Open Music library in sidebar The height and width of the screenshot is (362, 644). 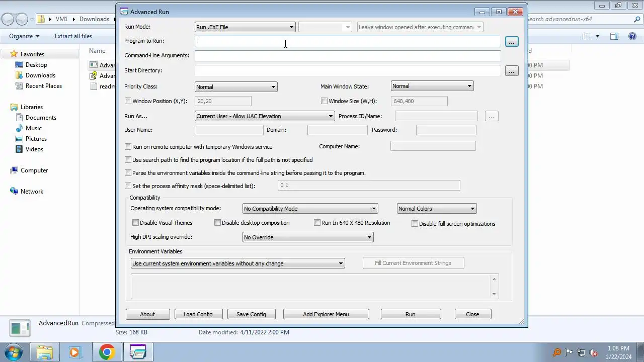coord(34,128)
